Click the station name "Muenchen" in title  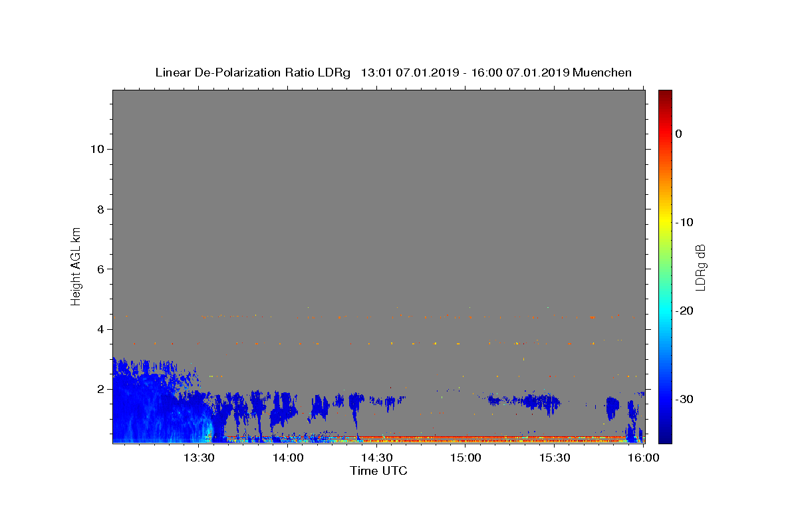(602, 72)
